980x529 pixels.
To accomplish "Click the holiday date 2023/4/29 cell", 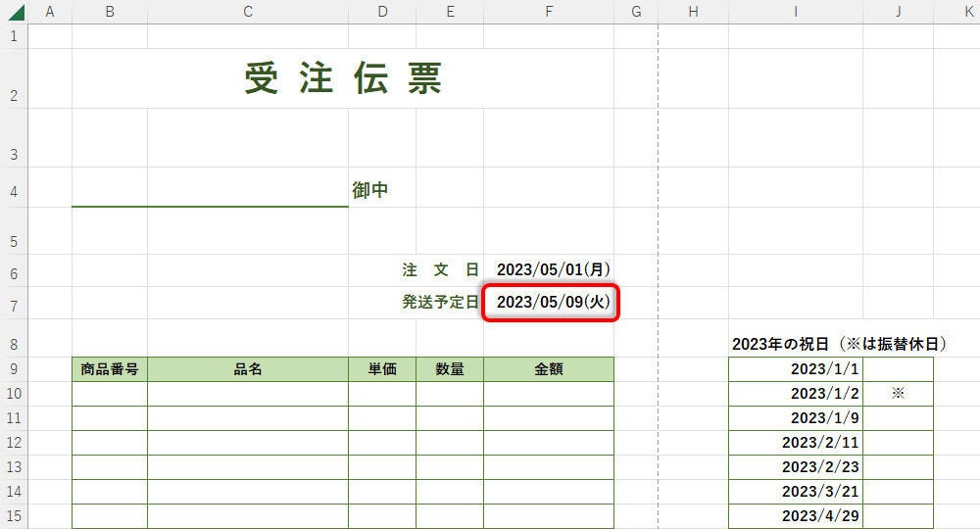I will [x=795, y=515].
